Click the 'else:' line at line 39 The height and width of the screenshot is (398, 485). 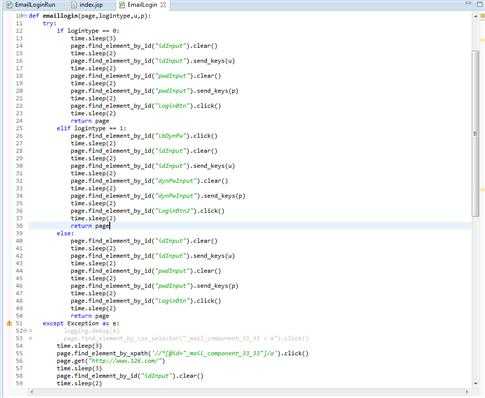65,233
